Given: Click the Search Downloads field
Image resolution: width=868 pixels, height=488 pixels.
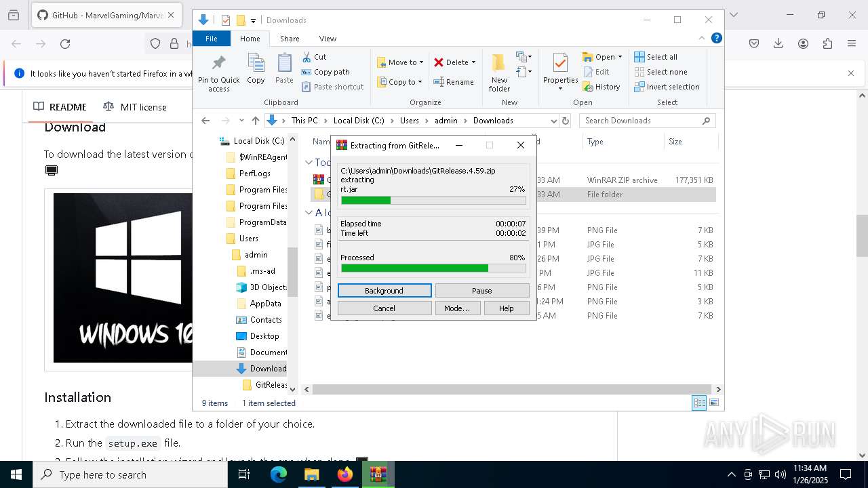Looking at the screenshot, I should pyautogui.click(x=647, y=121).
